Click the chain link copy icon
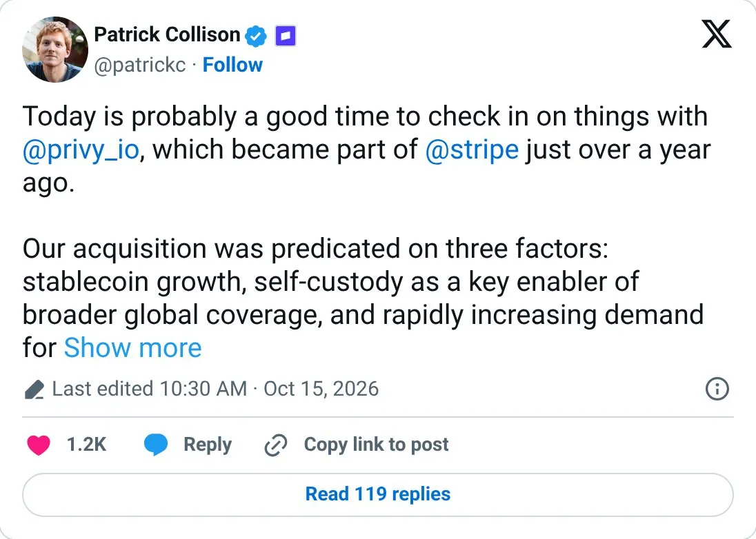Image resolution: width=756 pixels, height=539 pixels. click(x=276, y=445)
